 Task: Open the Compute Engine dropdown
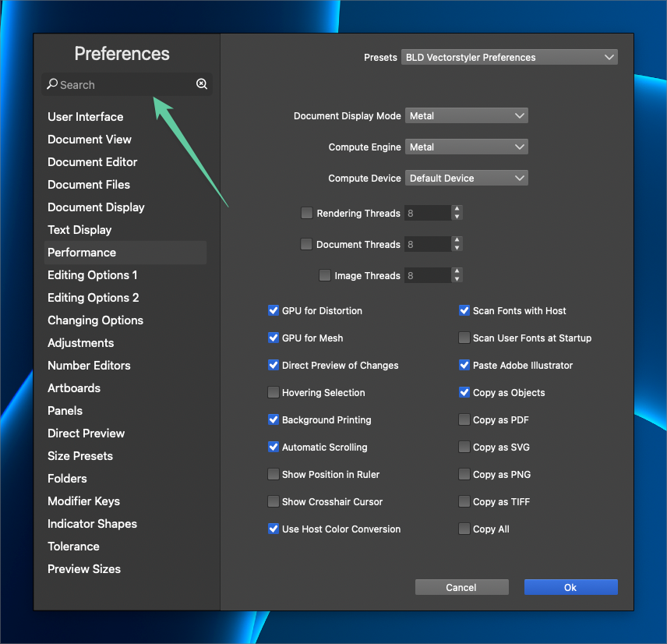pyautogui.click(x=466, y=147)
